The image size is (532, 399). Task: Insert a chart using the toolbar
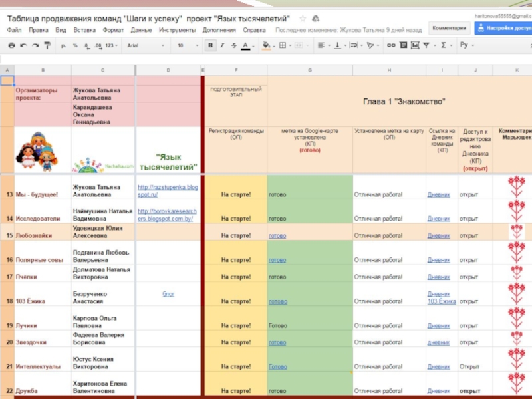[x=414, y=45]
